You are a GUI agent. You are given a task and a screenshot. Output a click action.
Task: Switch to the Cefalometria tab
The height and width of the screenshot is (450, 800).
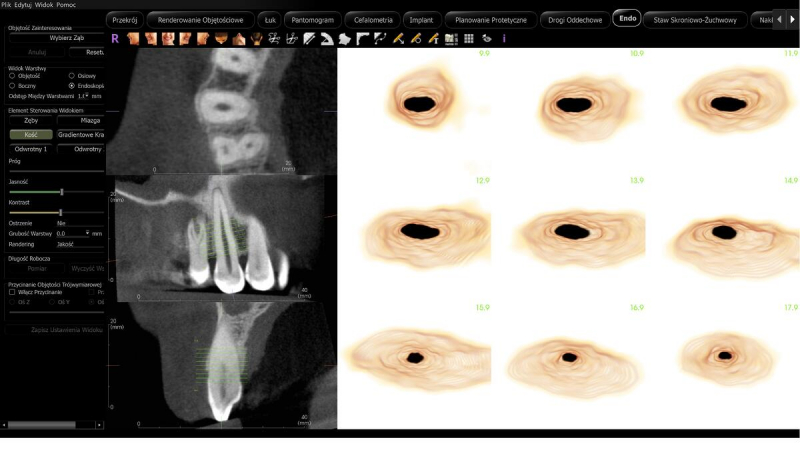pos(373,20)
